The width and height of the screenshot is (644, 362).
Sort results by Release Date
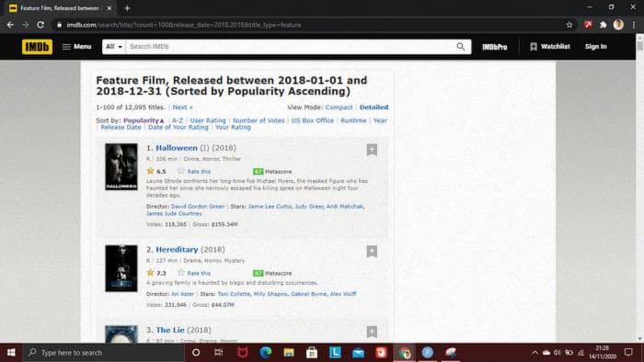click(x=121, y=127)
